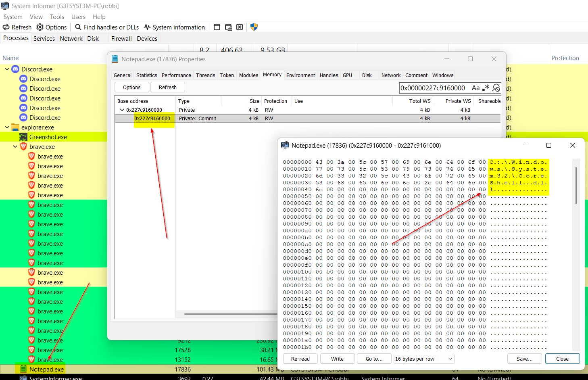Click the find window toolbar icon

pyautogui.click(x=217, y=27)
